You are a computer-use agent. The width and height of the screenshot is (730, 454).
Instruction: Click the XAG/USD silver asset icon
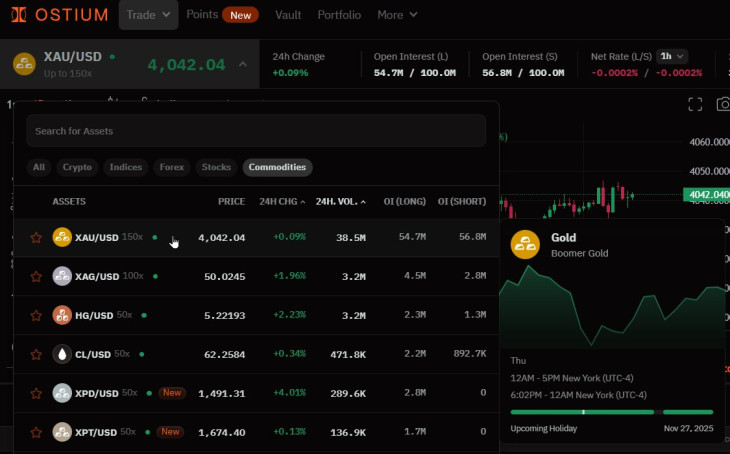coord(62,276)
